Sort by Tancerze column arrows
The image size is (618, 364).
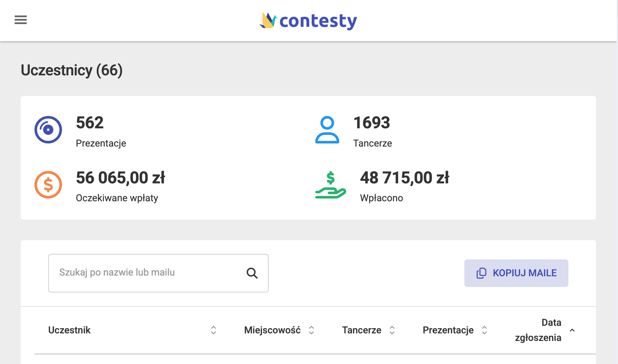[392, 330]
